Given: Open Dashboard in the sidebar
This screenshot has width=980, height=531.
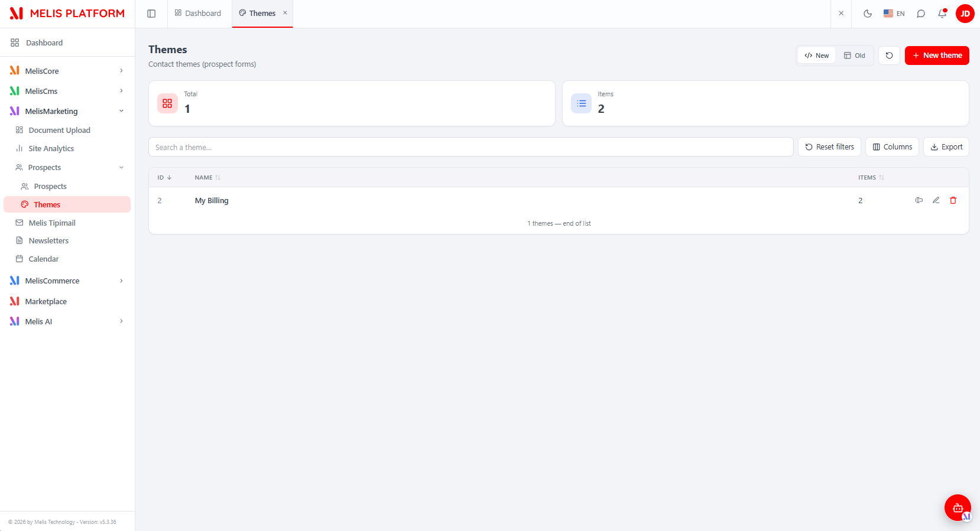Looking at the screenshot, I should click(x=67, y=43).
